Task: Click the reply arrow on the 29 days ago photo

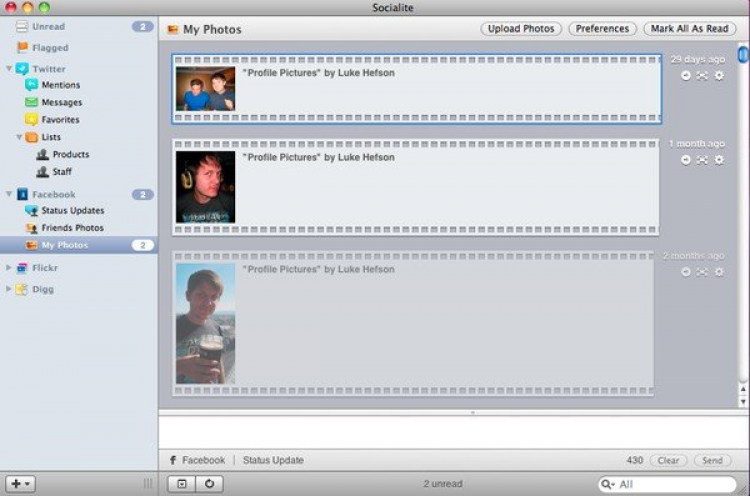Action: click(686, 76)
